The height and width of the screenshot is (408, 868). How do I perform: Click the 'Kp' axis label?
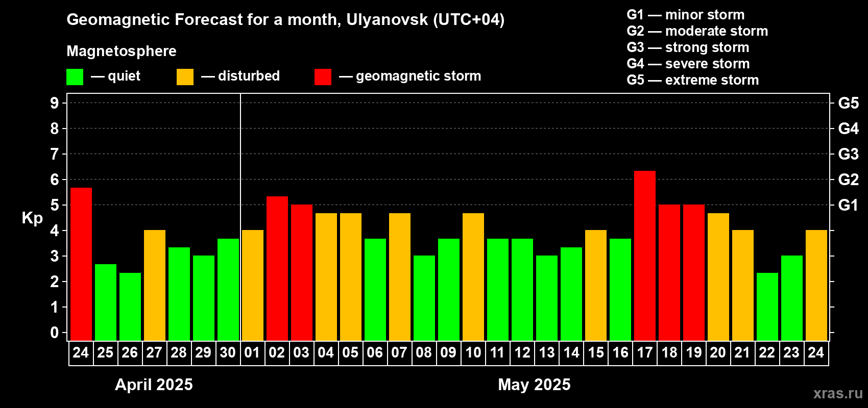point(32,218)
